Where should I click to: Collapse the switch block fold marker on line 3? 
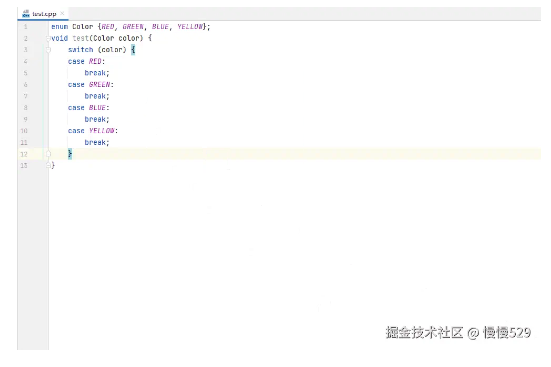[48, 50]
